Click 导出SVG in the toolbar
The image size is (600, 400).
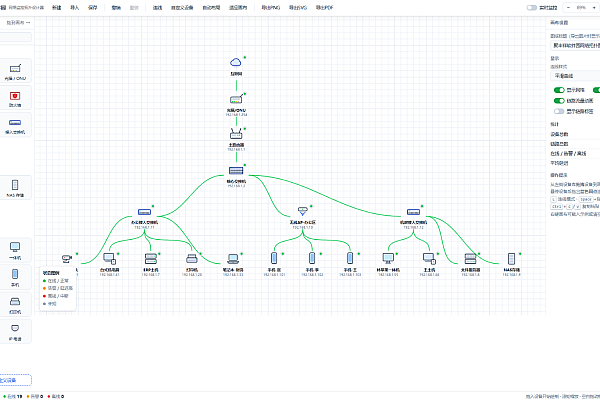pyautogui.click(x=298, y=8)
